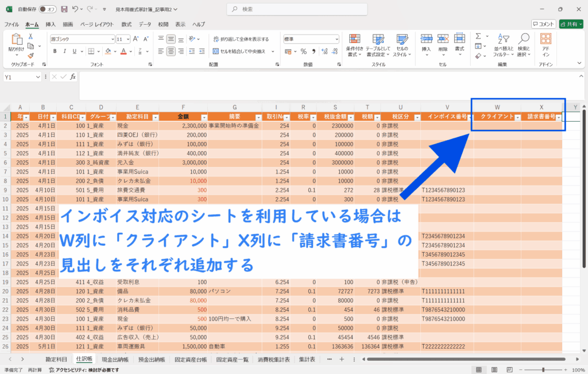Screen dimensions: 588x374
Task: Click セルを結合して中央揃え button
Action: [x=239, y=51]
